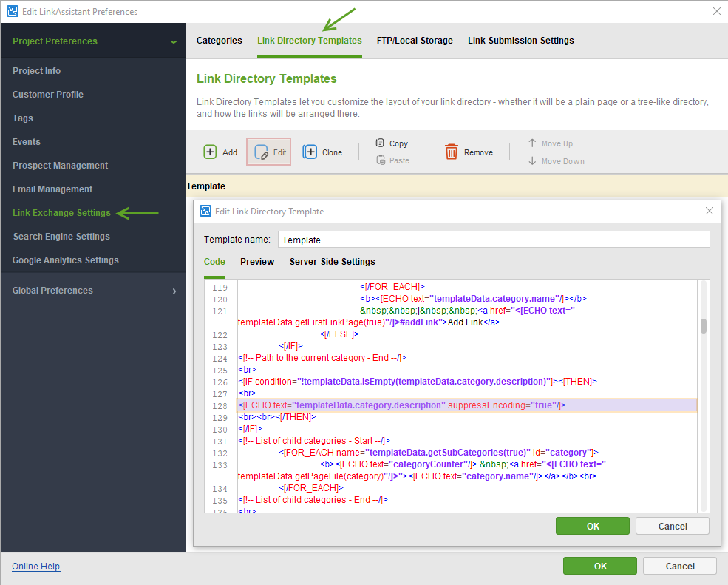The height and width of the screenshot is (585, 728).
Task: Click line number 130 in gutter
Action: coord(220,430)
